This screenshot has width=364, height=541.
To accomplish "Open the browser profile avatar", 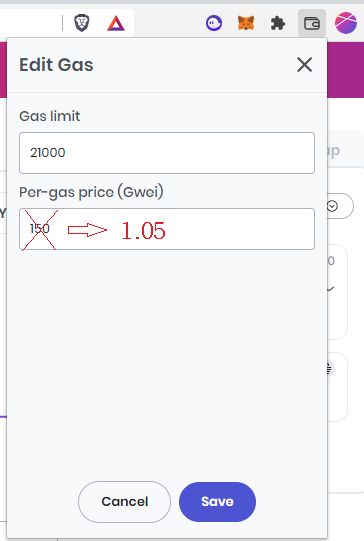I will coord(346,23).
